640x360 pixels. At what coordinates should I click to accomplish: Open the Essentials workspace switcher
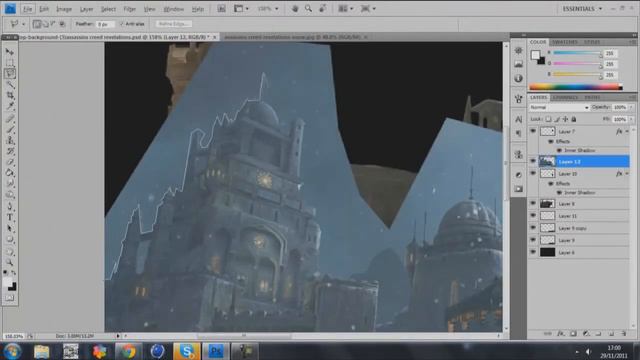tap(582, 9)
